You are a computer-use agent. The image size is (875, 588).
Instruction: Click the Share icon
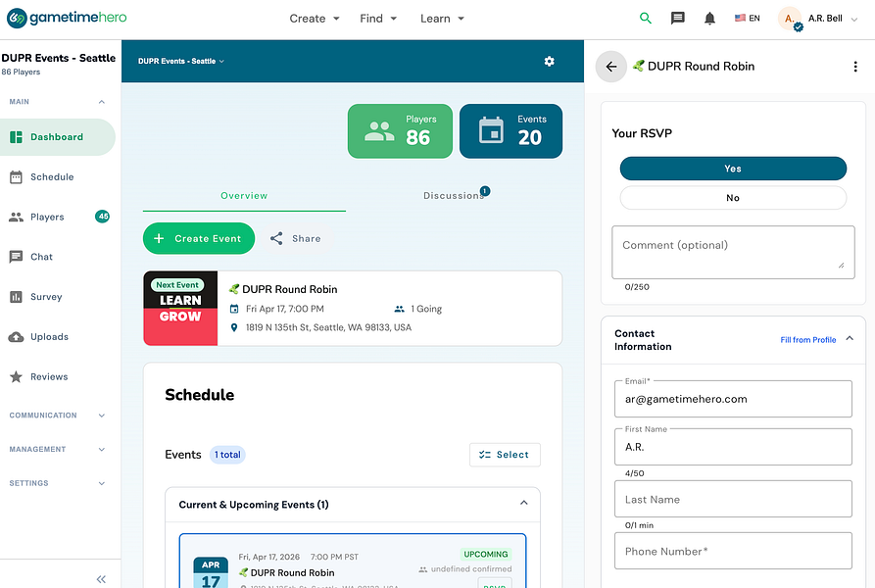point(276,239)
